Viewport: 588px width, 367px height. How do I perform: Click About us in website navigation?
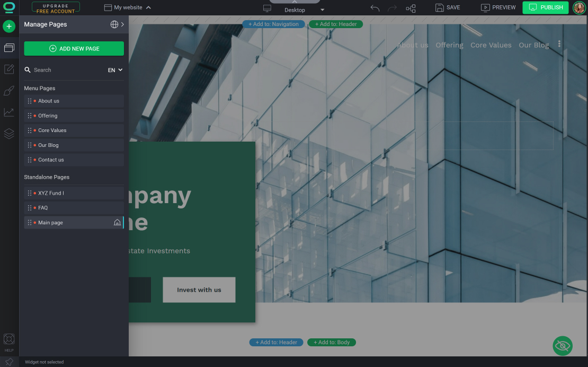(x=413, y=45)
